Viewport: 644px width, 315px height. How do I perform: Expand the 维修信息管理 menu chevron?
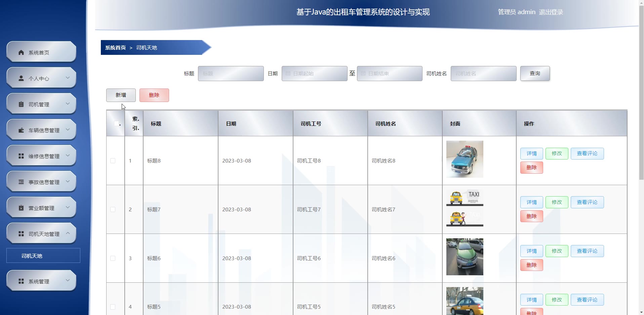(x=68, y=155)
